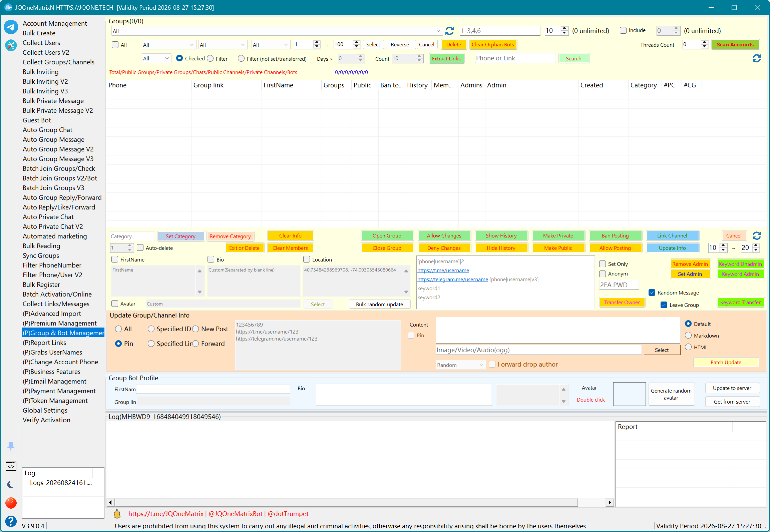This screenshot has width=770, height=532.
Task: Open (P)Premium Management section
Action: coord(60,323)
